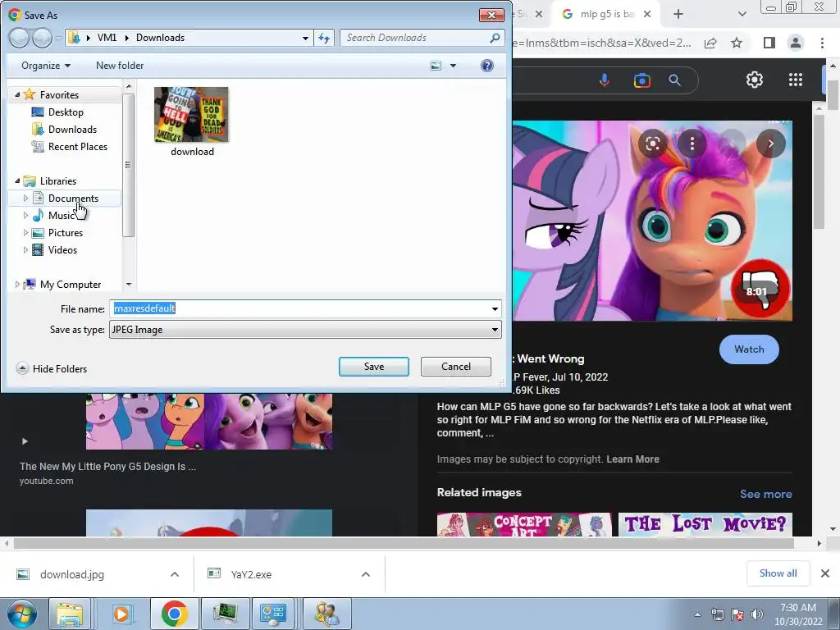
Task: Expand the Documents library node
Action: point(25,199)
